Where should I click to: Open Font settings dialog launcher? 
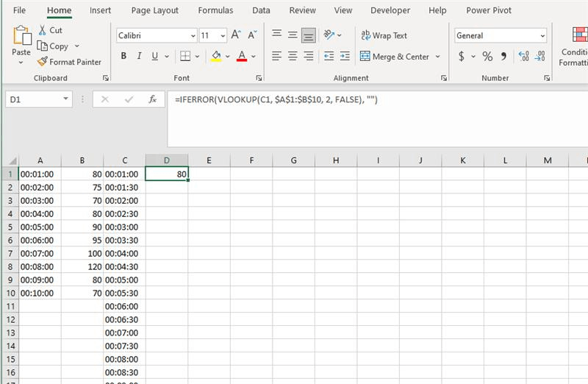click(x=259, y=78)
